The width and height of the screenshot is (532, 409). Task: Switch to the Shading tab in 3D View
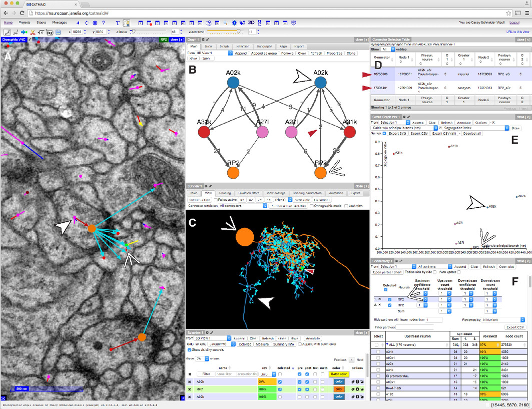click(x=225, y=193)
